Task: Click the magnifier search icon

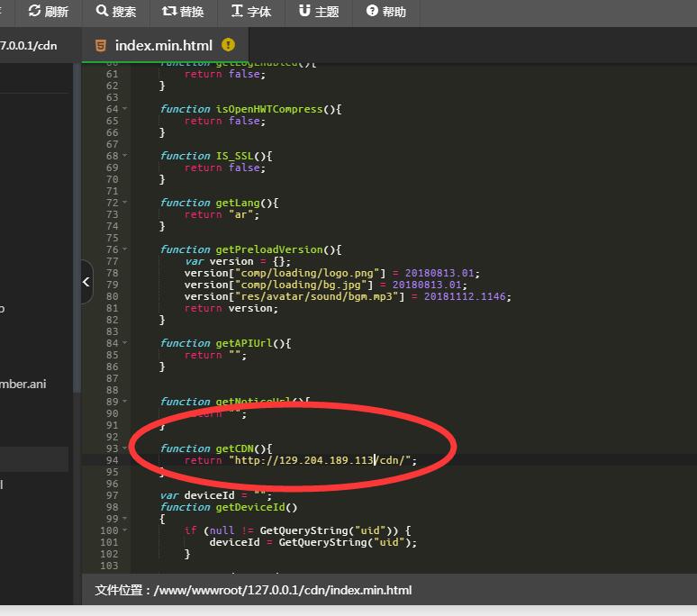Action: [x=102, y=11]
